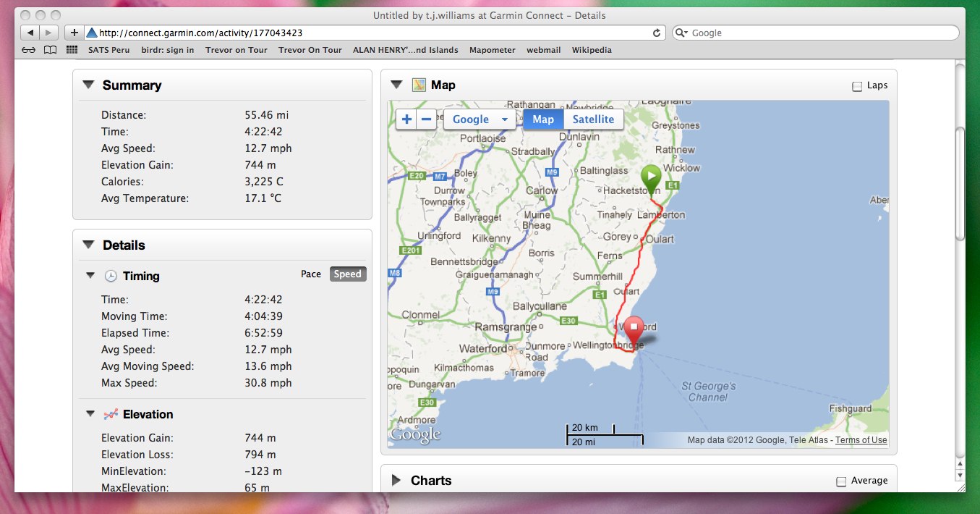980x514 pixels.
Task: Enable the Average checkbox in Charts
Action: (x=841, y=481)
